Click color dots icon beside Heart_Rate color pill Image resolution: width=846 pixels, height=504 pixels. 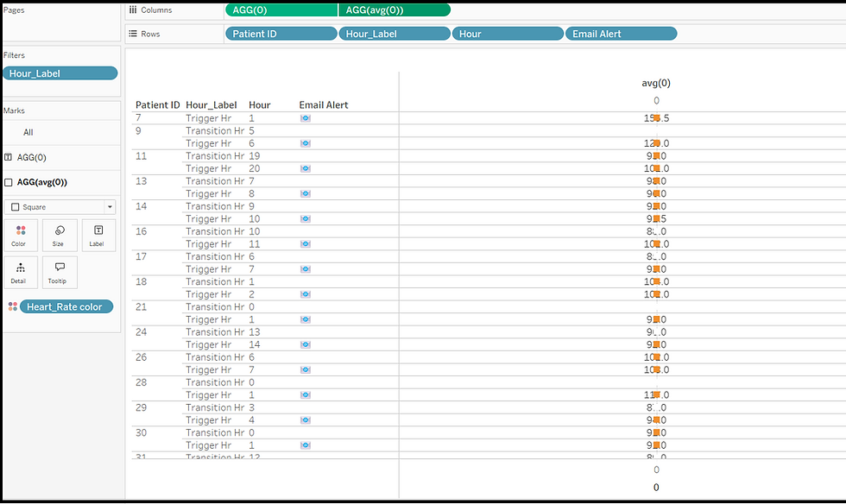pos(13,306)
